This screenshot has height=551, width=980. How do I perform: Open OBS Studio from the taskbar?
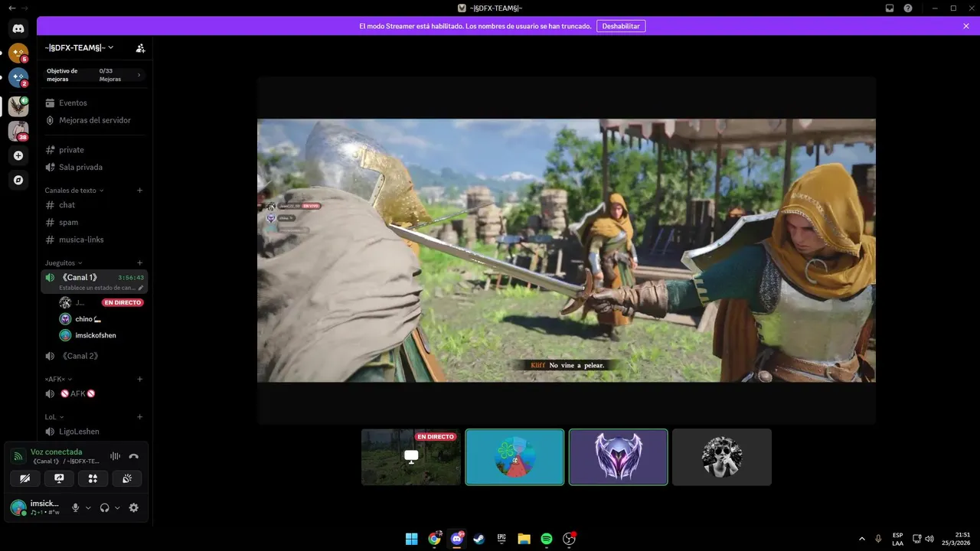(x=569, y=539)
